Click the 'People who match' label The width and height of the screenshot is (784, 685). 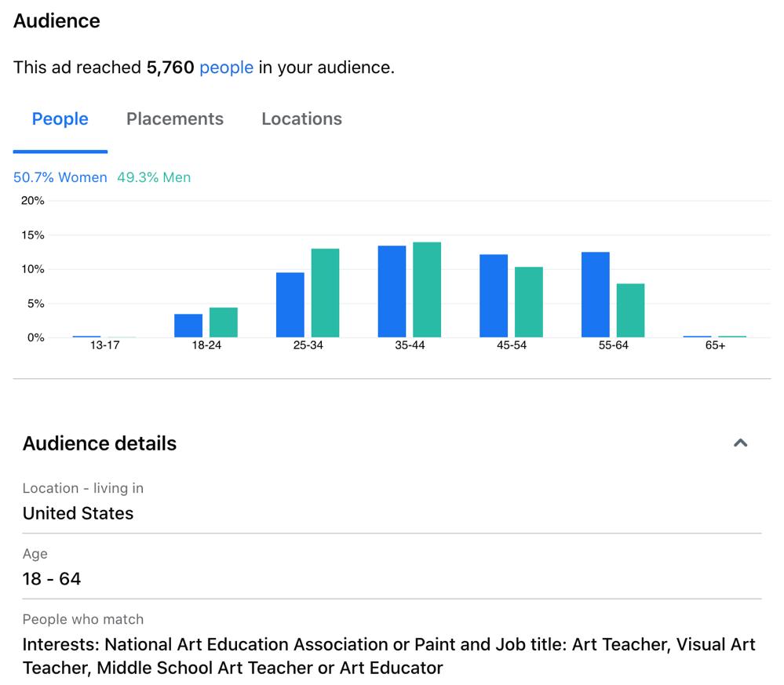click(83, 619)
